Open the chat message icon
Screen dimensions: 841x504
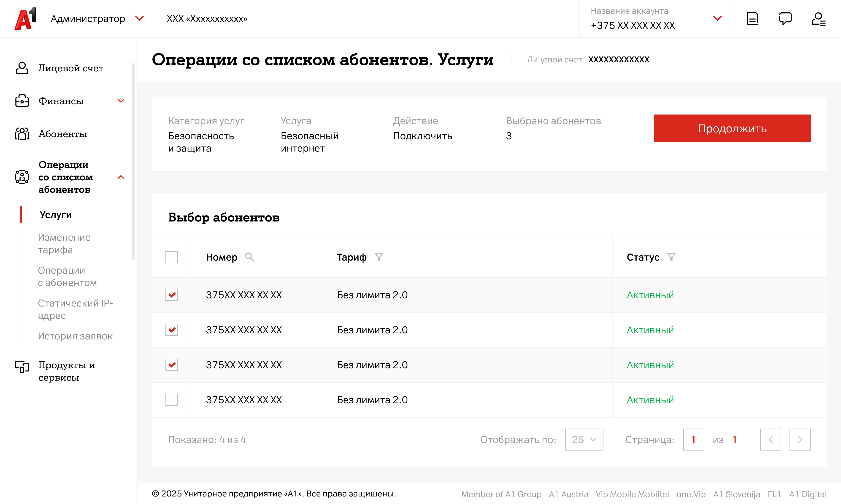point(785,19)
